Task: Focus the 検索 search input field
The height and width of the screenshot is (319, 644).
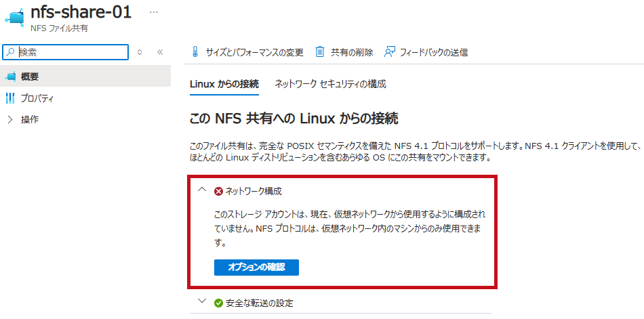Action: point(66,52)
